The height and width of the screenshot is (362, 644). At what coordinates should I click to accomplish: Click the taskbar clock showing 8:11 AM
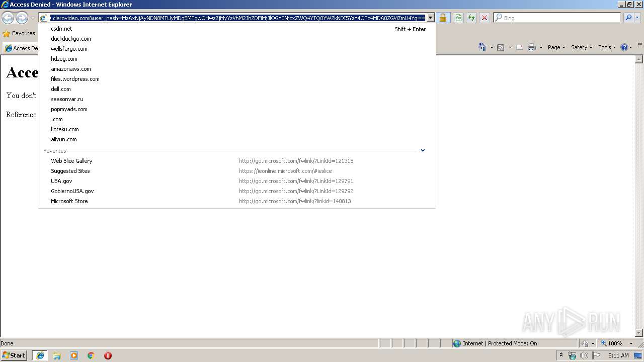tap(618, 355)
